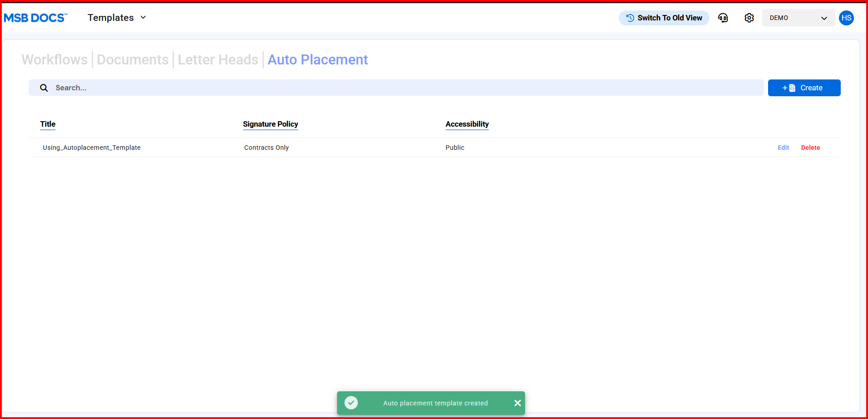This screenshot has height=419, width=868.
Task: Open the support headset icon
Action: click(x=723, y=18)
